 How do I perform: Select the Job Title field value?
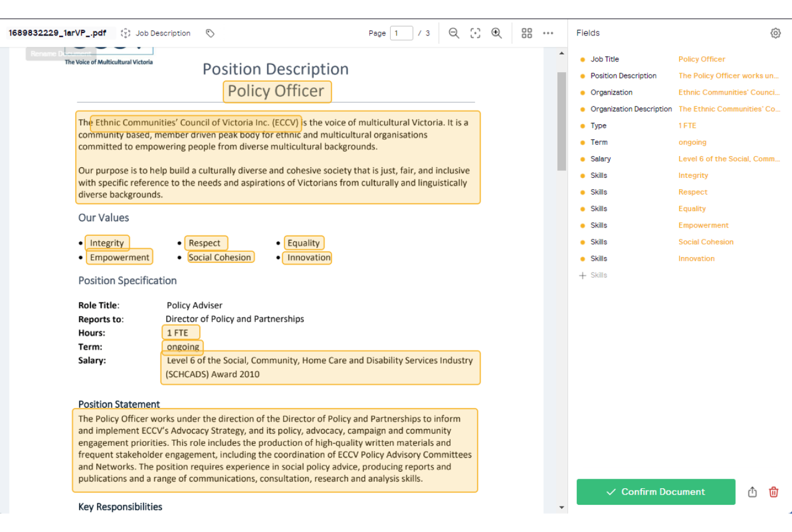click(x=702, y=59)
